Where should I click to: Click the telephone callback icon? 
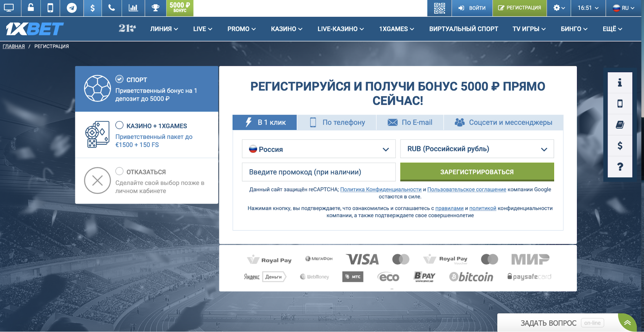111,8
